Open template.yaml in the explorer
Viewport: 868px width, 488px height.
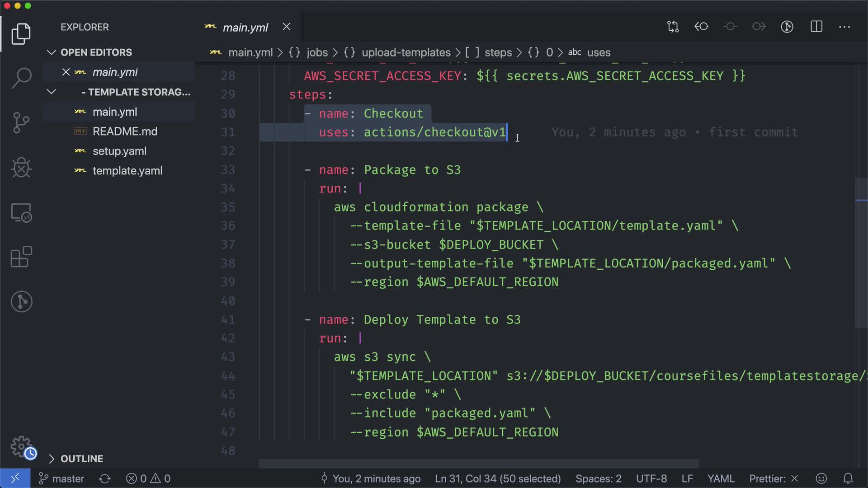[127, 171]
